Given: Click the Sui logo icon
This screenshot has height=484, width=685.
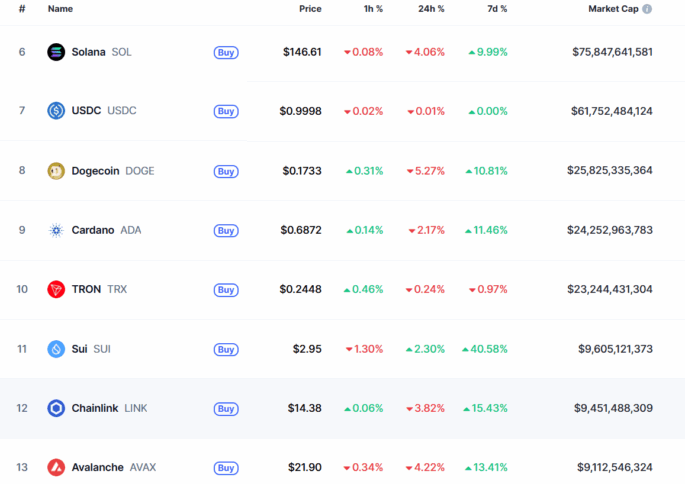Looking at the screenshot, I should pyautogui.click(x=56, y=349).
